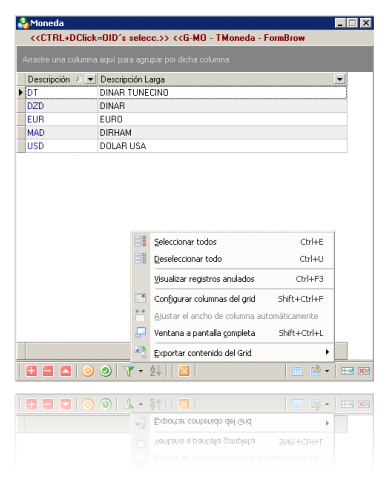
Task: Minimize the Moneda window
Action: coord(340,23)
